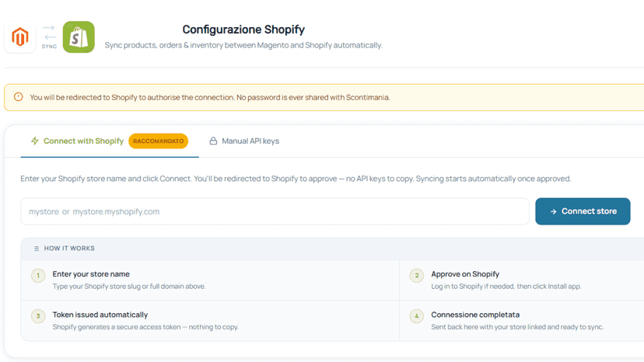Click 'Approve on Shopify' step title
The image size is (644, 362).
click(x=465, y=273)
